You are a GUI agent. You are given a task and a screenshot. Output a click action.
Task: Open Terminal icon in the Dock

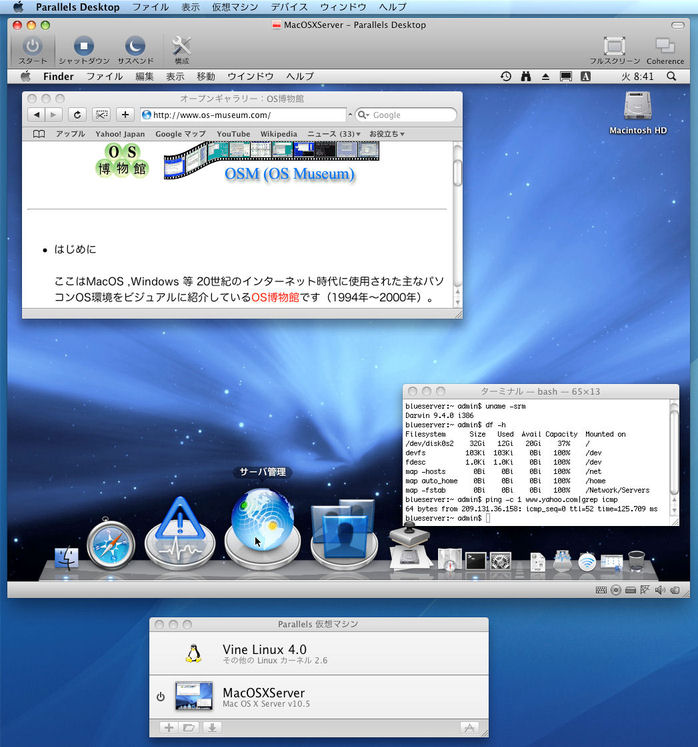coord(475,561)
